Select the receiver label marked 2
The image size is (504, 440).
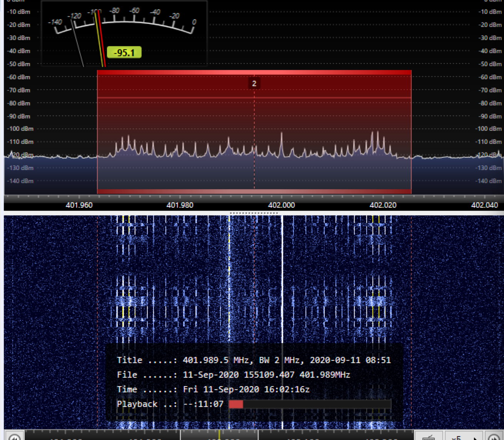tap(254, 83)
